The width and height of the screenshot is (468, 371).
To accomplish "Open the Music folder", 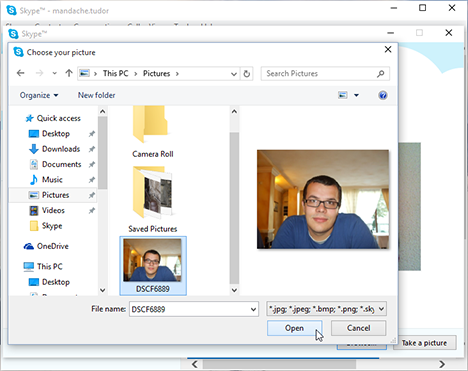I will point(46,180).
